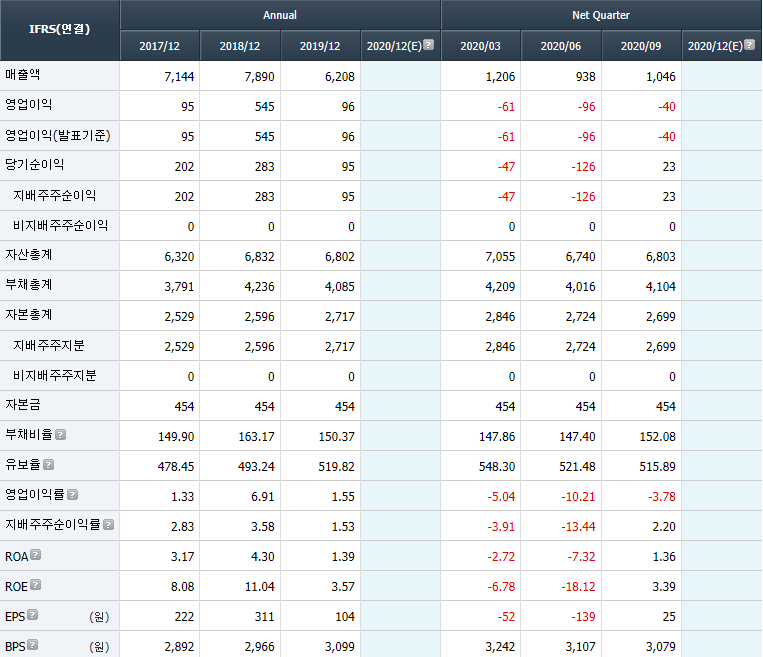Click the 7,055 total assets value
The height and width of the screenshot is (657, 763).
500,256
